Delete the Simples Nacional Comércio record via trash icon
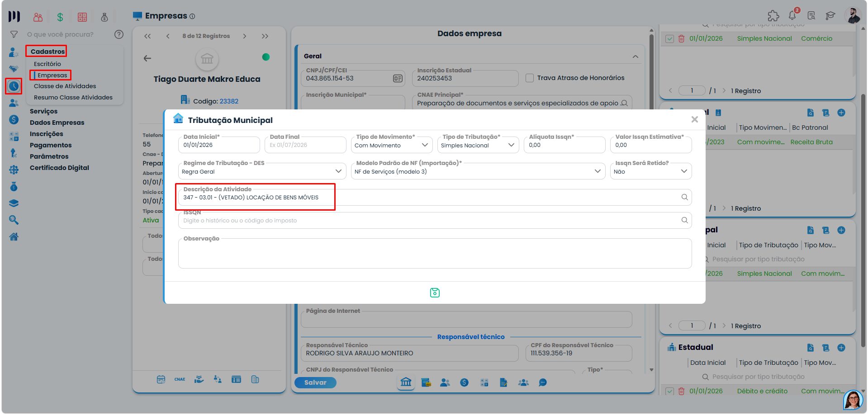Image resolution: width=868 pixels, height=415 pixels. coord(681,39)
